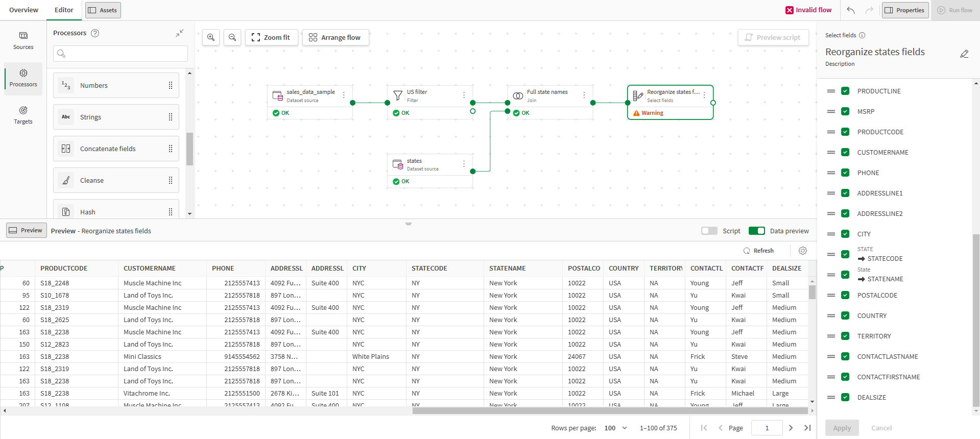Click the zoom out magnifier icon

click(x=232, y=37)
